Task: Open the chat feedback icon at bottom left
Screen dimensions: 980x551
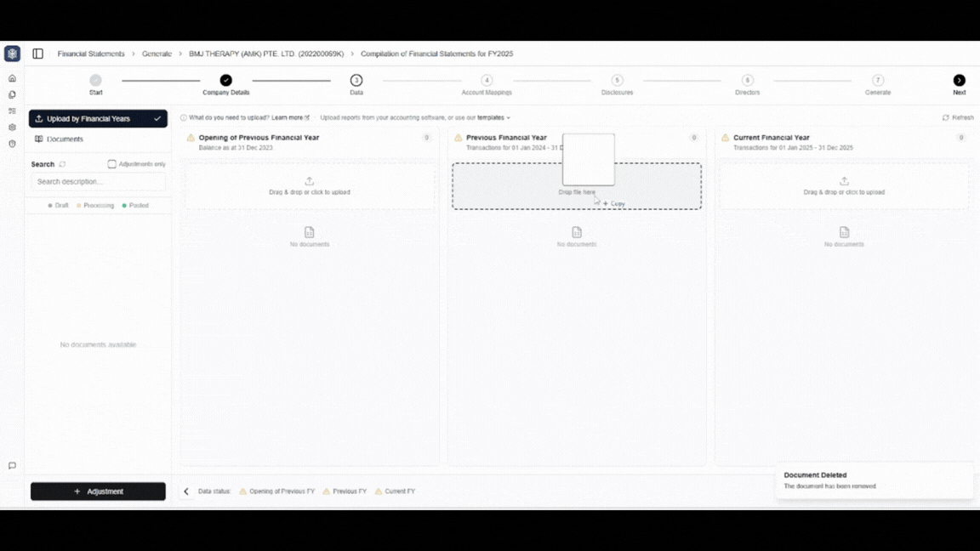Action: pos(12,466)
